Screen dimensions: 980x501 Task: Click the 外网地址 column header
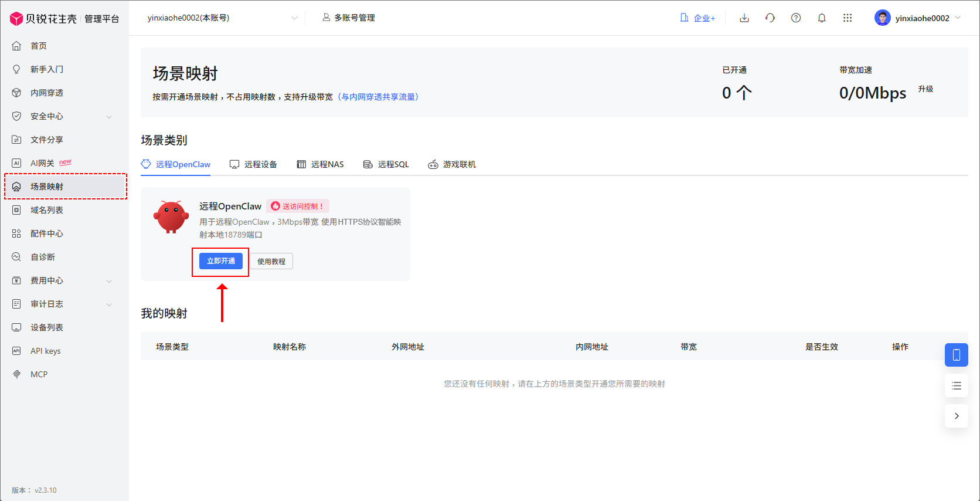pos(408,347)
